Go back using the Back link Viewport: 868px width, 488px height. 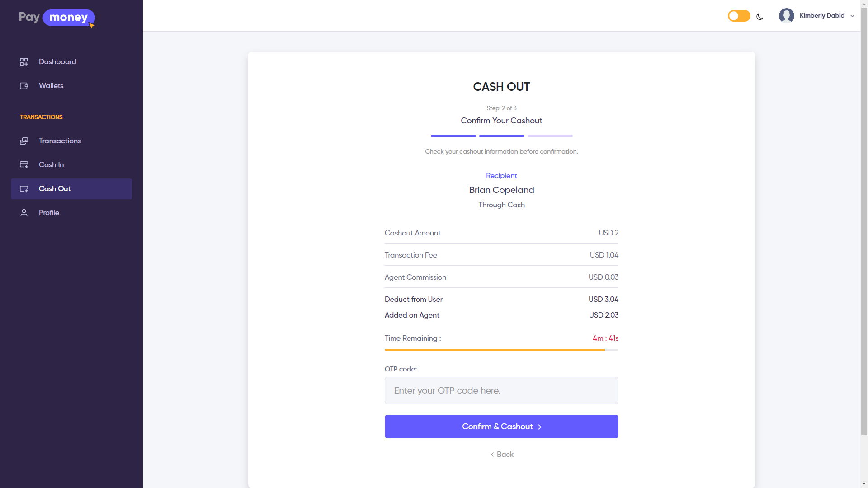[x=501, y=454]
